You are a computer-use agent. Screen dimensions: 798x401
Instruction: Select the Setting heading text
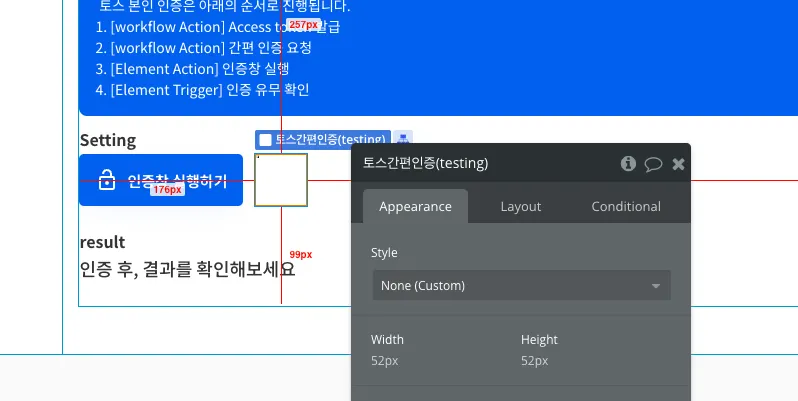click(x=108, y=140)
